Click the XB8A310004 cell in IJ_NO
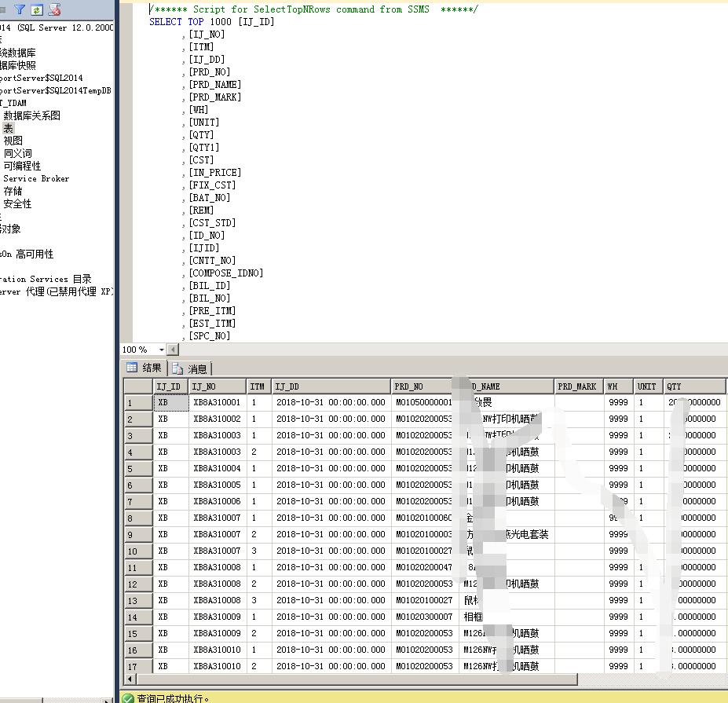 [x=218, y=468]
